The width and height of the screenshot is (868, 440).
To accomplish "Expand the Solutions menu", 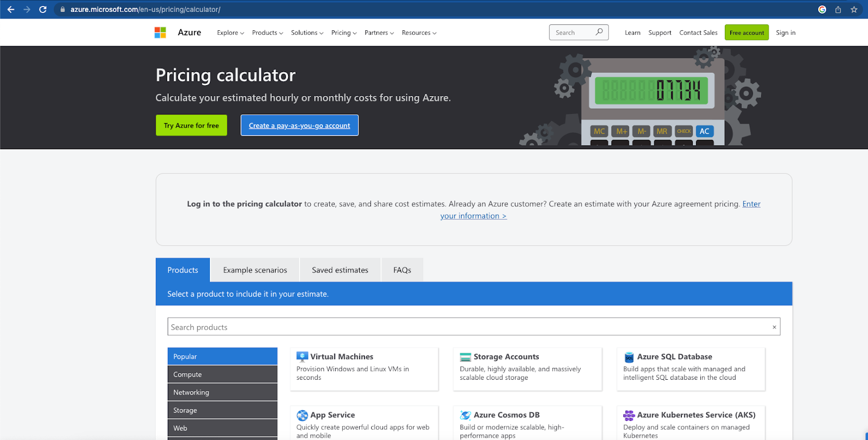I will click(307, 33).
